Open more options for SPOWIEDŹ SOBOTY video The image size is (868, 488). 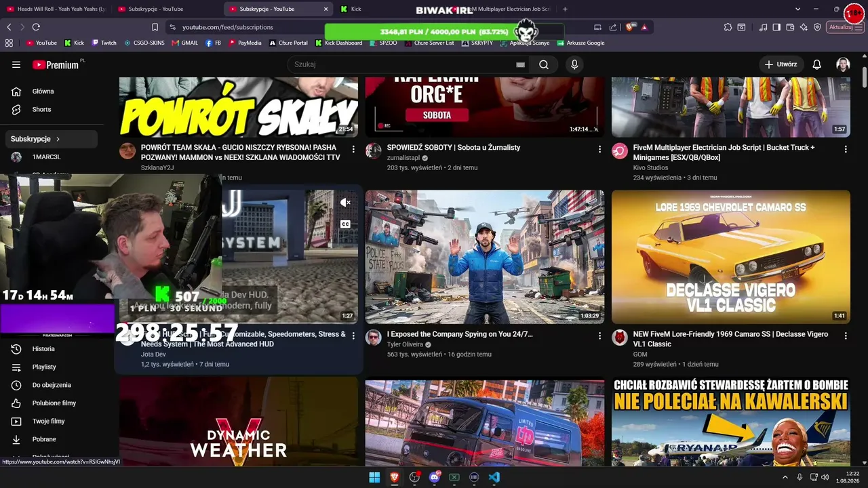coord(599,148)
